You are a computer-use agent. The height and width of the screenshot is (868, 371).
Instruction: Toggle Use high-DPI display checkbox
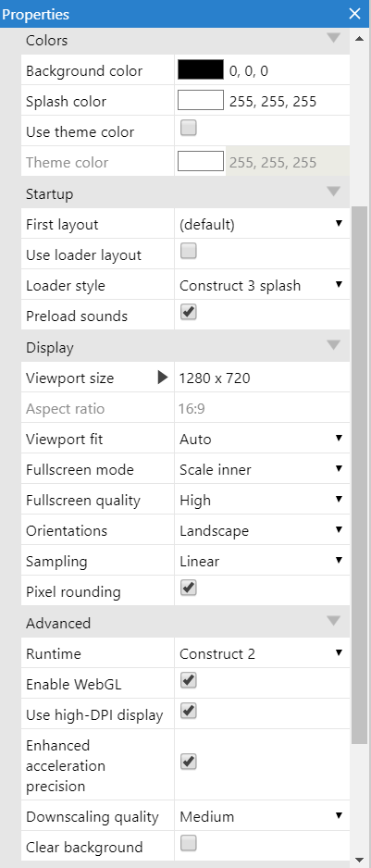(x=189, y=711)
